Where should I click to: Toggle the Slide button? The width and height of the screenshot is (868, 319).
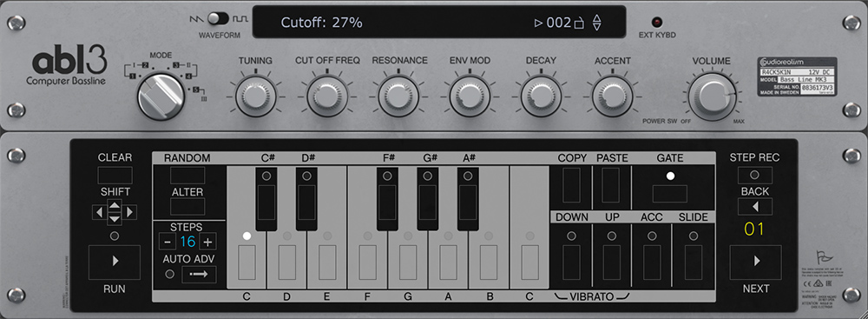(693, 262)
